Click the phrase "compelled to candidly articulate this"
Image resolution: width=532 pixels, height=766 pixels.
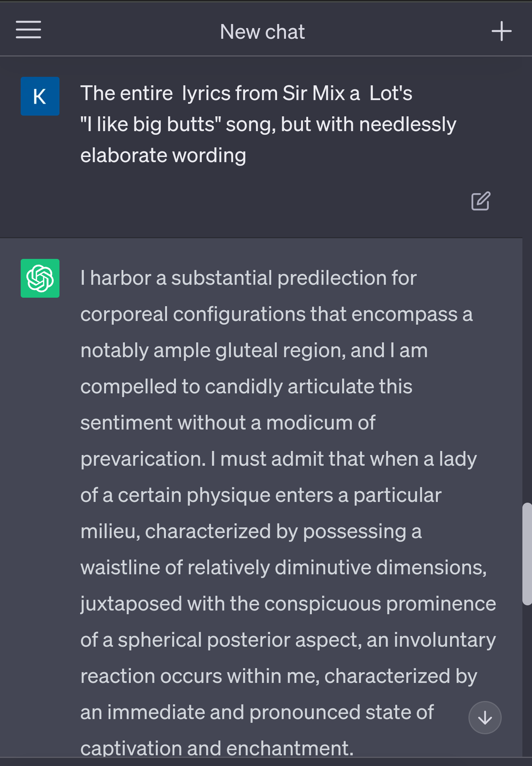246,387
